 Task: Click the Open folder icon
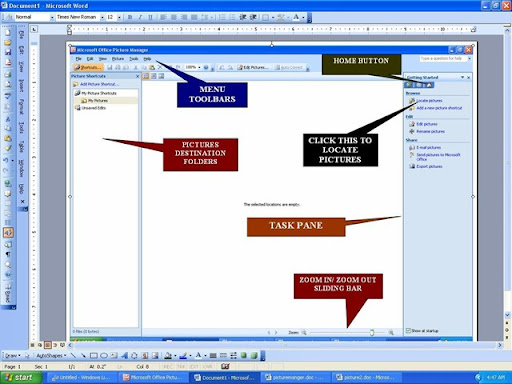(x=8, y=42)
